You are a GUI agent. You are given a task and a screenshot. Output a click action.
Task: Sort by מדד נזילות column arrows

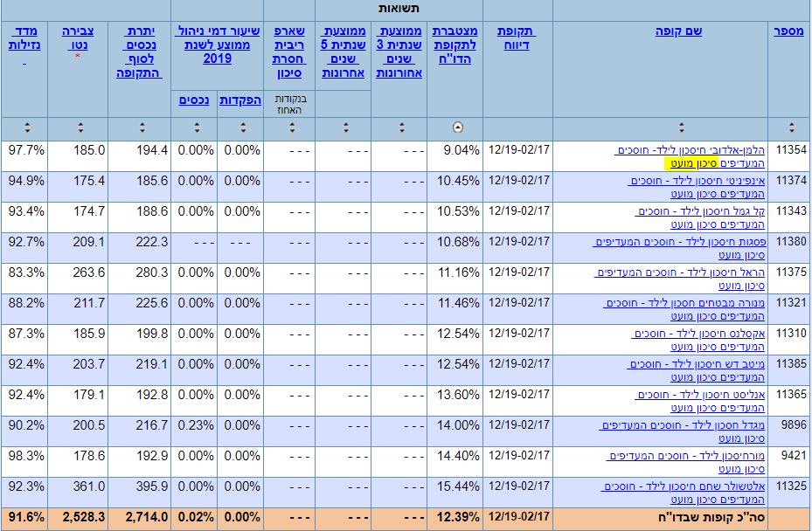(27, 128)
